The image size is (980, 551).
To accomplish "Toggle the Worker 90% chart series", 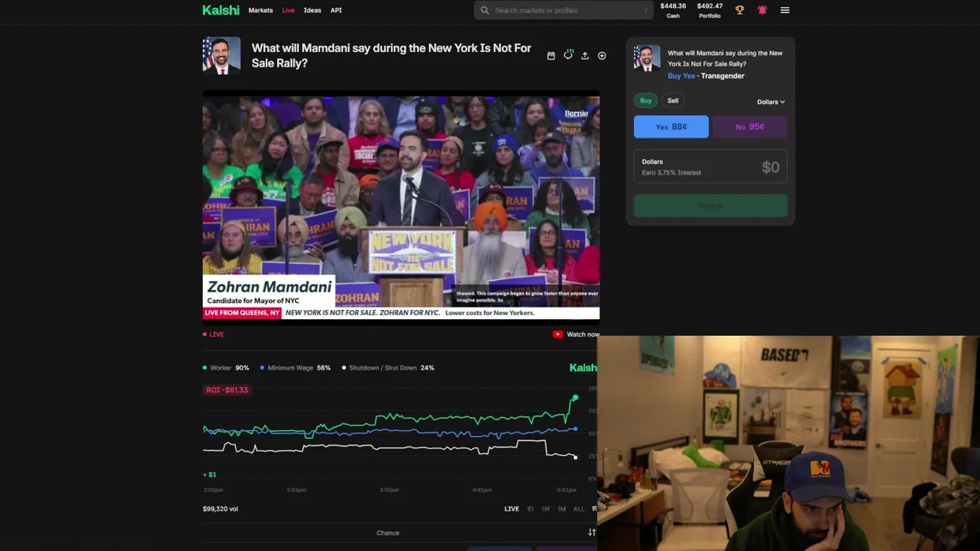I will tap(226, 368).
